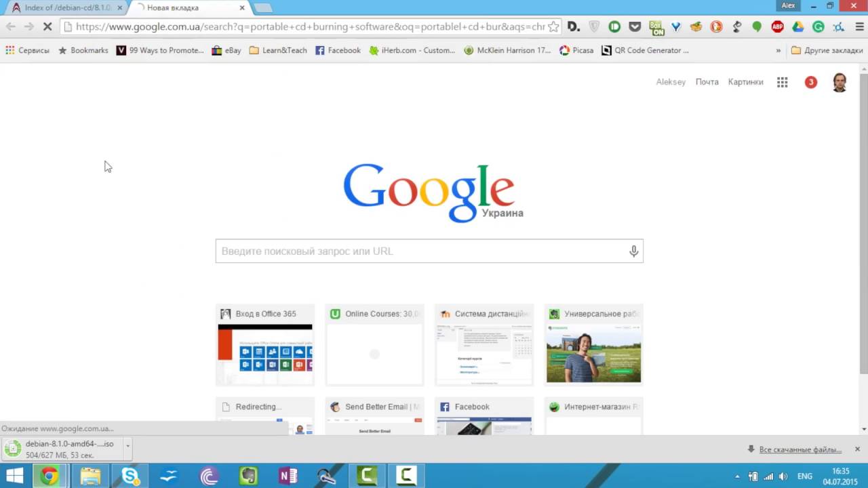Click the browser address bar URL

click(x=310, y=27)
